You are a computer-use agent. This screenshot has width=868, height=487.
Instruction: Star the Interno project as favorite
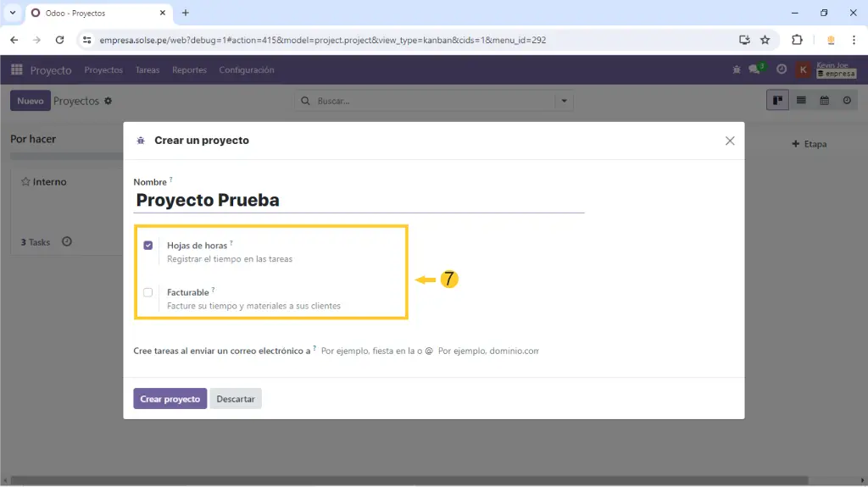pyautogui.click(x=25, y=182)
